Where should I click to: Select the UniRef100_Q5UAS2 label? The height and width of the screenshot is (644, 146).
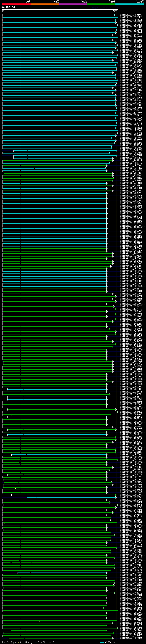click(131, 344)
